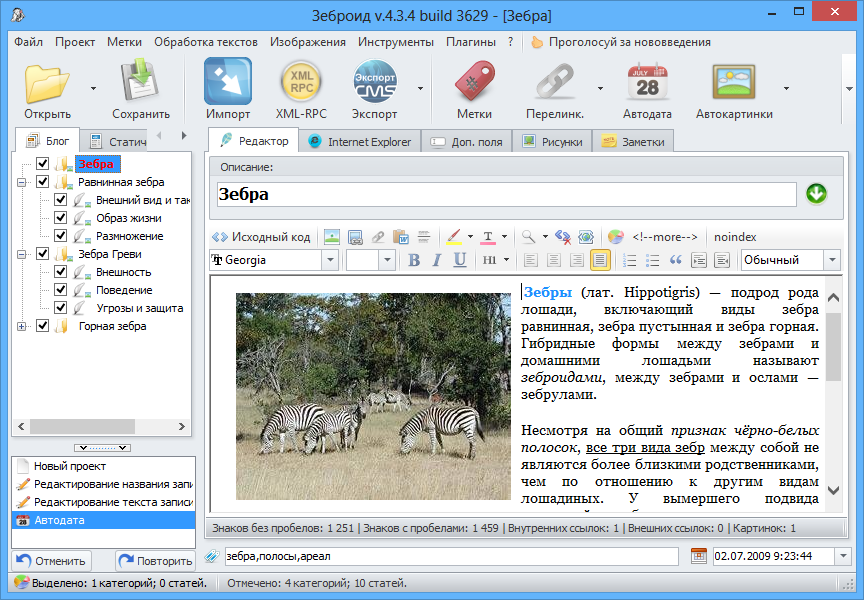
Task: Open the Georgia font dropdown
Action: (330, 260)
